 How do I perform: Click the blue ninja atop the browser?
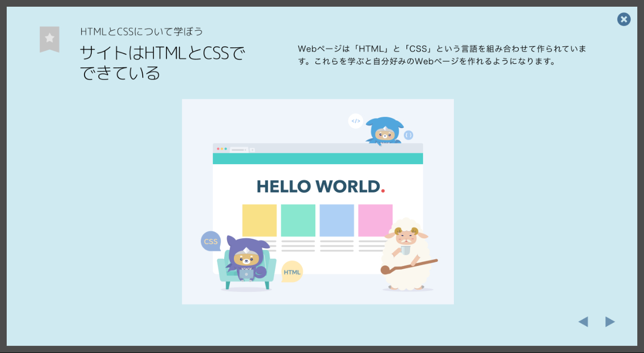click(x=383, y=131)
